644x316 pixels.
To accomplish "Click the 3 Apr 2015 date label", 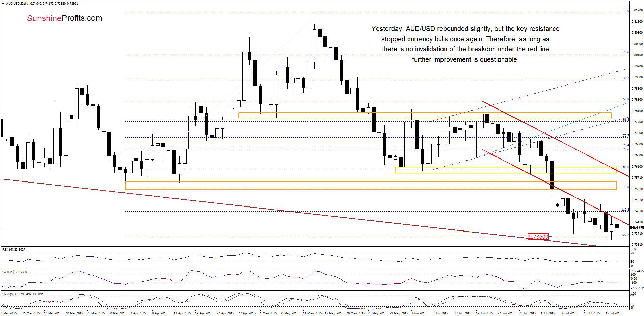I will tap(138, 313).
